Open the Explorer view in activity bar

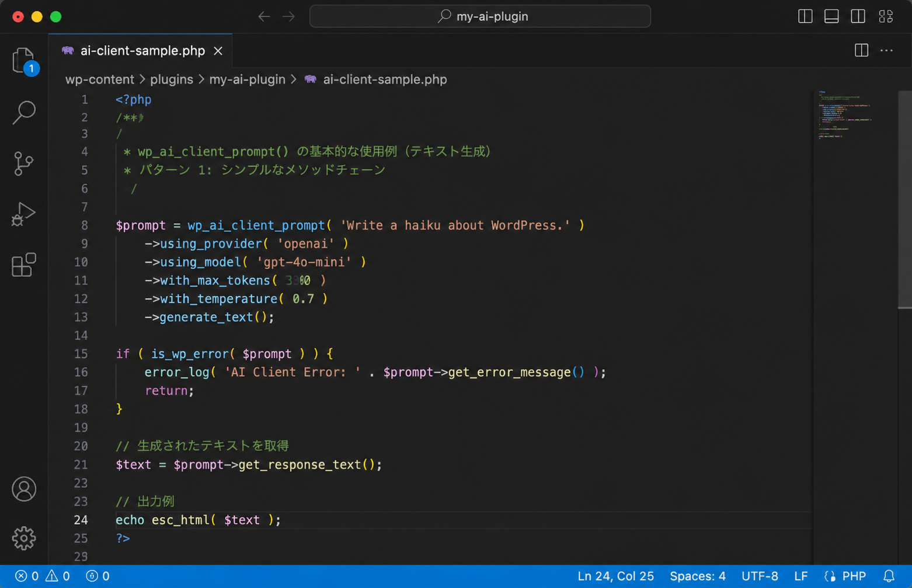[24, 61]
